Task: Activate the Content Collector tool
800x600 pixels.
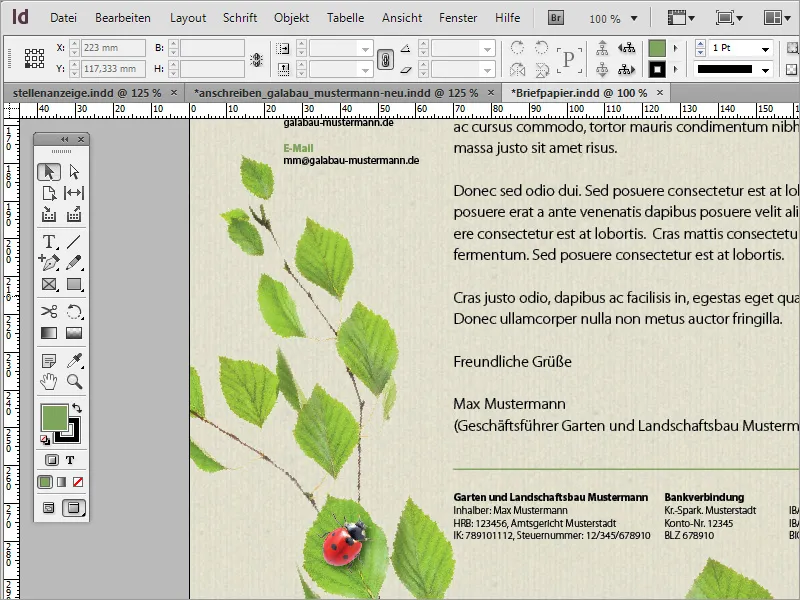Action: (x=49, y=214)
